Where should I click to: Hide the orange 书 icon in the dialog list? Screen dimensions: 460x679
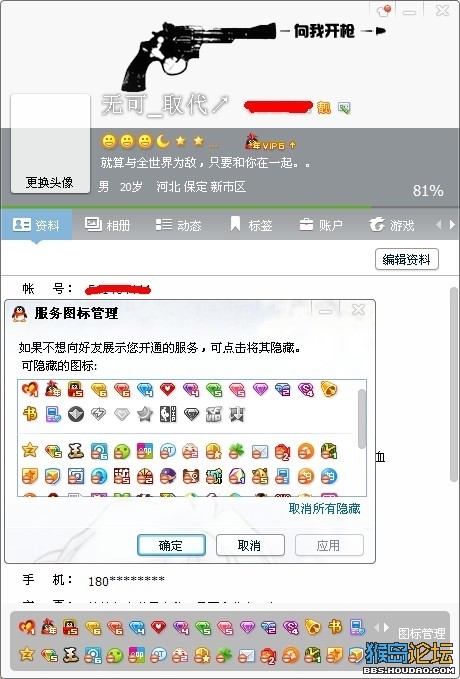pos(30,414)
